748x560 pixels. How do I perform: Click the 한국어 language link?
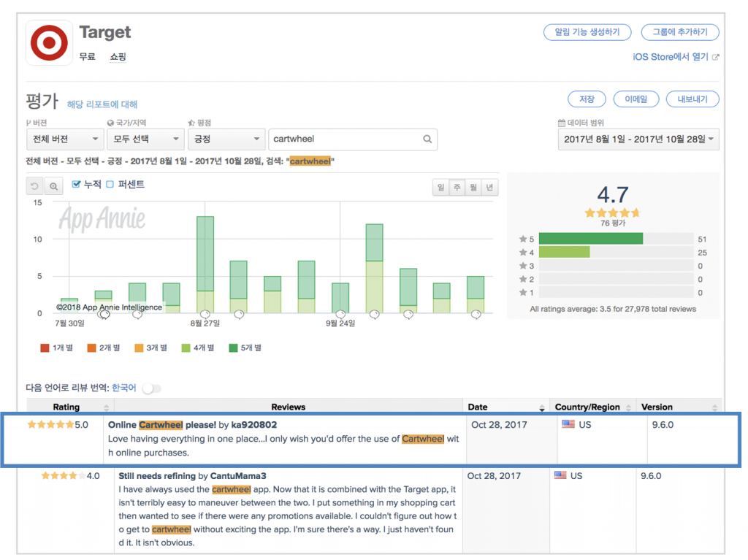click(124, 388)
